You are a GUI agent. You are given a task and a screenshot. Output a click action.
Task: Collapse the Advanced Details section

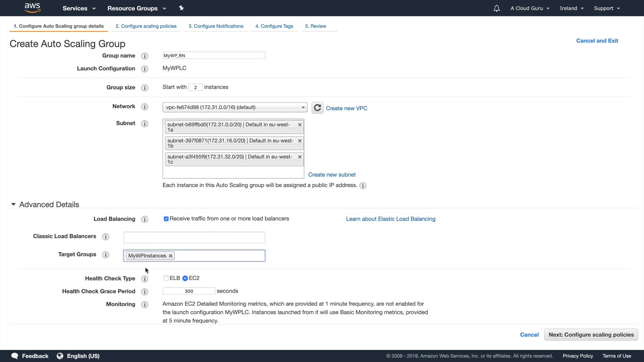click(x=13, y=204)
